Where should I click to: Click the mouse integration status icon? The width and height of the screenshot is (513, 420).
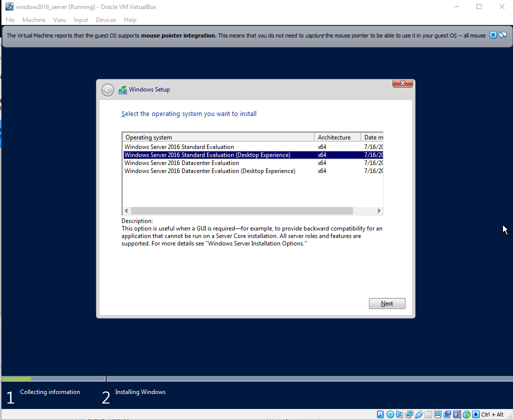click(x=466, y=414)
